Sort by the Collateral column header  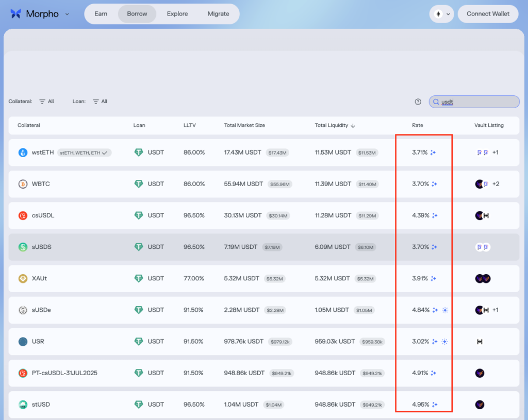(29, 125)
